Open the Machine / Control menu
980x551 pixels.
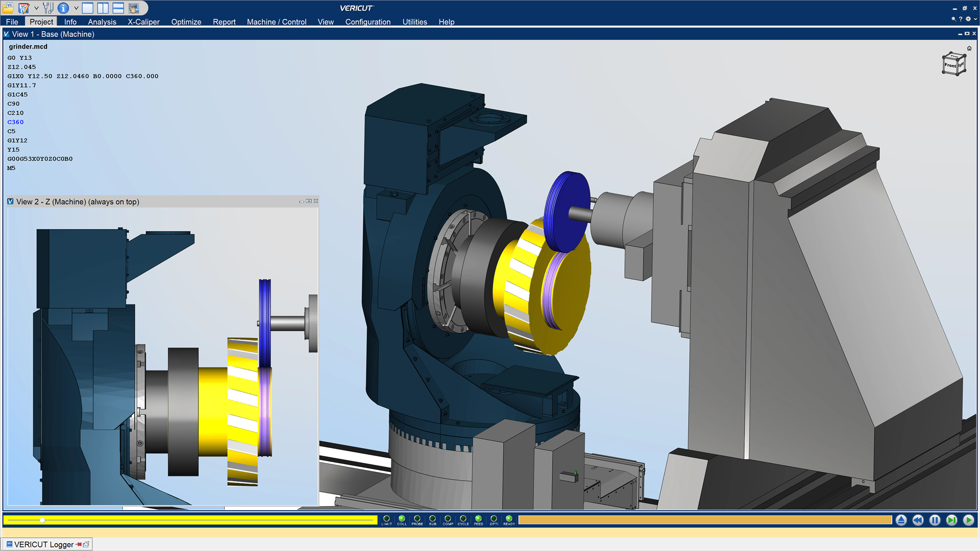click(x=276, y=22)
